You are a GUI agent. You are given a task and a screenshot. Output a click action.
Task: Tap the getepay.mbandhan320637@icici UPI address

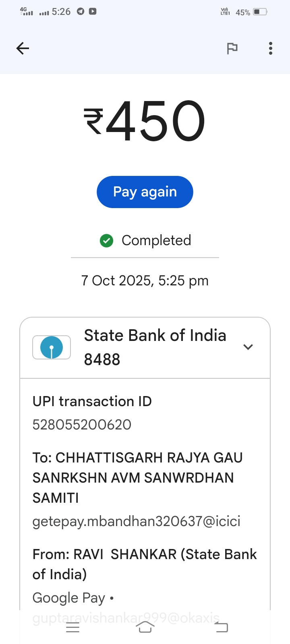click(x=136, y=521)
